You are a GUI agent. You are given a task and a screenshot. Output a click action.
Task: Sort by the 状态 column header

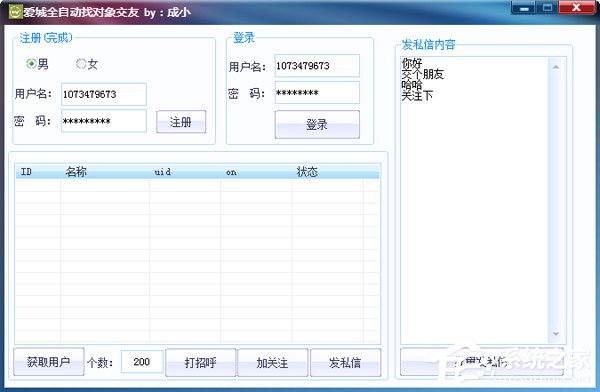(327, 172)
